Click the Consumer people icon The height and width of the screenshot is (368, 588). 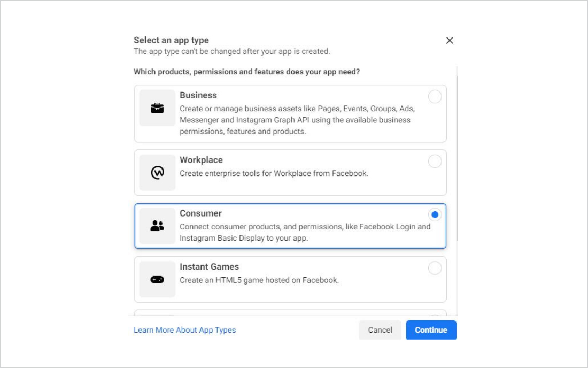157,226
